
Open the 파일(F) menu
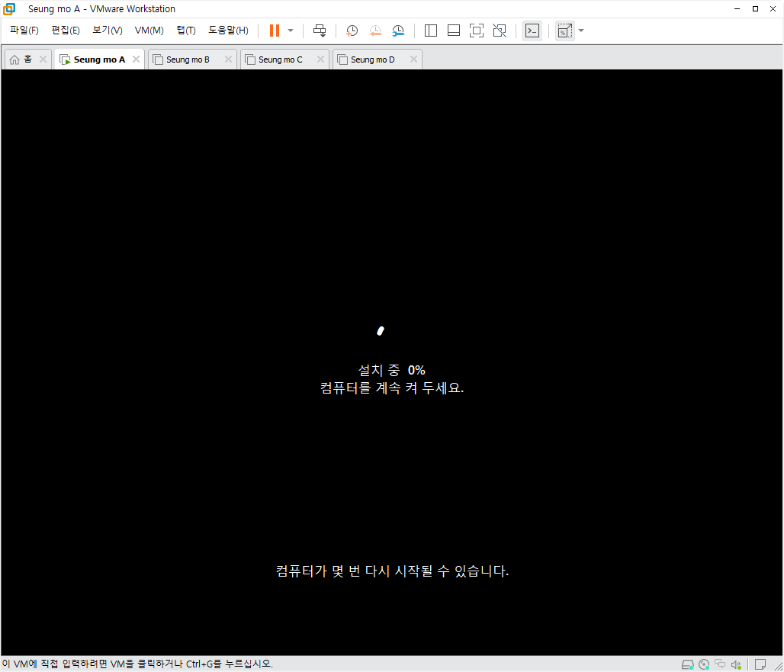(24, 30)
